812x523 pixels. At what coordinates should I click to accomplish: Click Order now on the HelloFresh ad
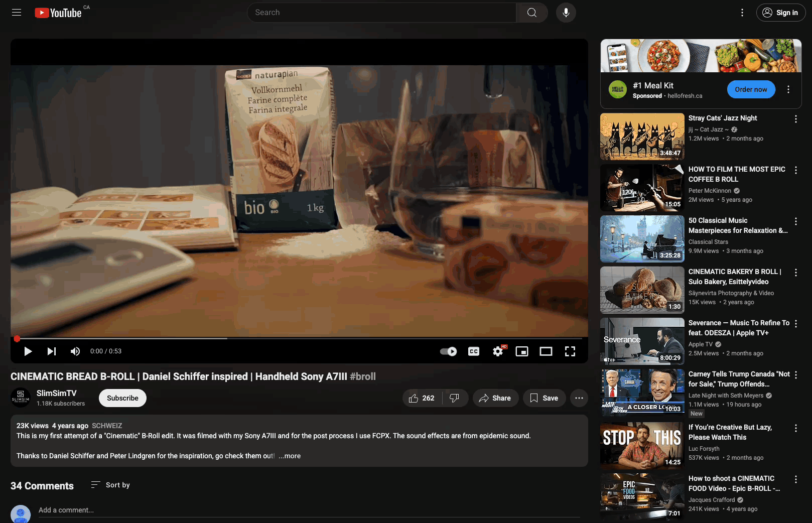[751, 89]
